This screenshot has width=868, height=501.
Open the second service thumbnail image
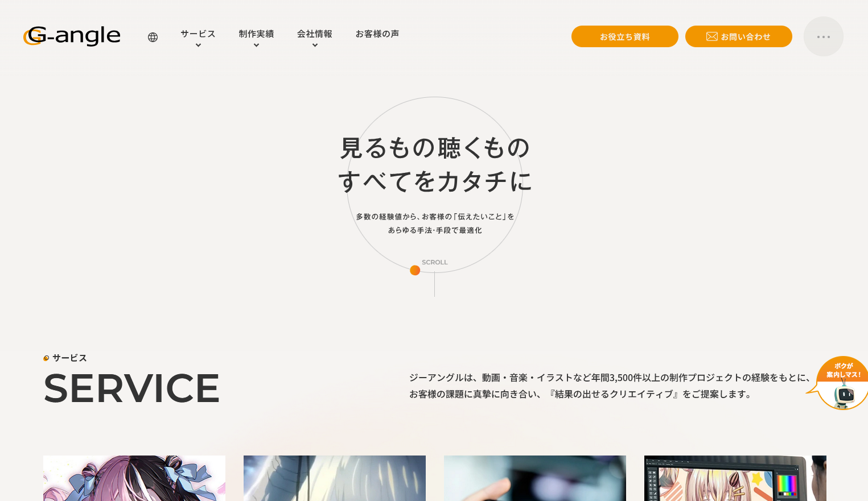point(335,478)
